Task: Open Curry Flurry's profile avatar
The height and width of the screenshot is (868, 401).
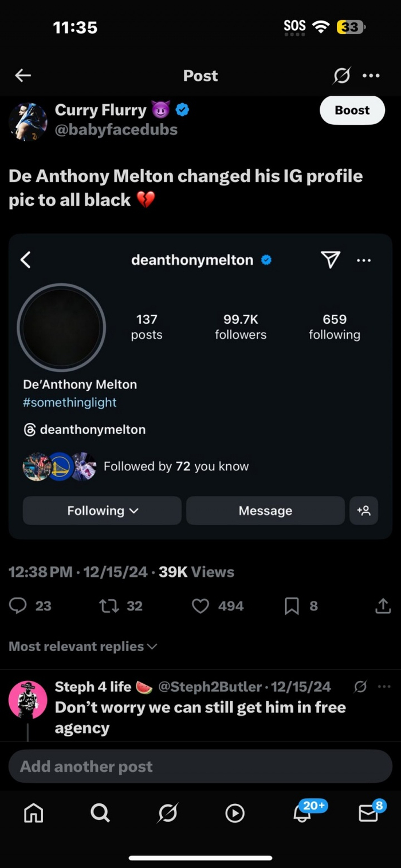Action: point(28,121)
